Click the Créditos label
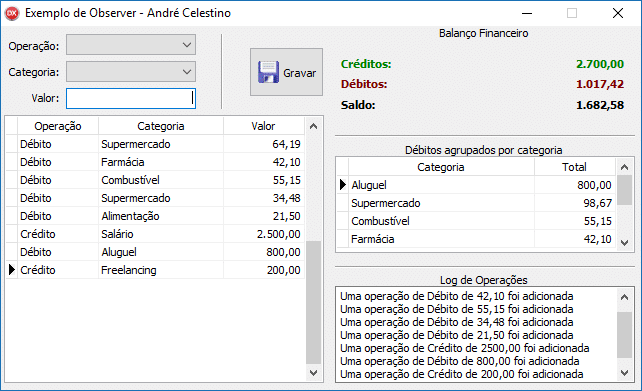 366,64
